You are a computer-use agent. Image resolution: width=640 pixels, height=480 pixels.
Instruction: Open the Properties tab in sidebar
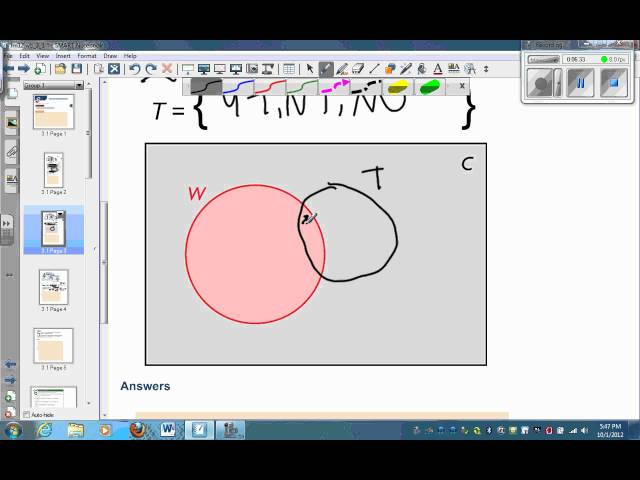coord(12,180)
